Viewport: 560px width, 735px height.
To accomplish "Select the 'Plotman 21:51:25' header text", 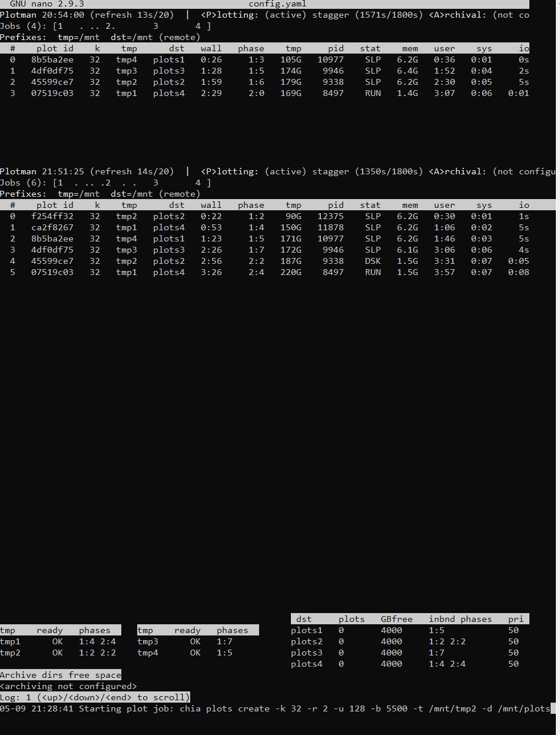I will tap(42, 171).
